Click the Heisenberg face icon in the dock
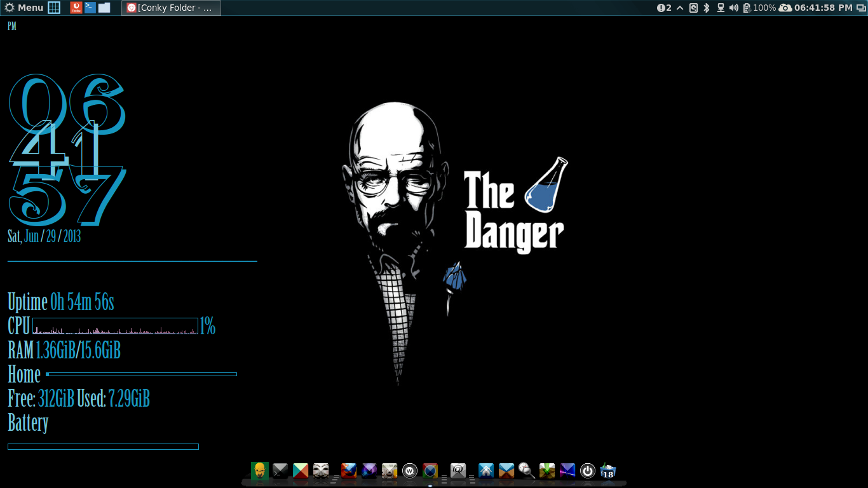The image size is (868, 488). coord(260,471)
